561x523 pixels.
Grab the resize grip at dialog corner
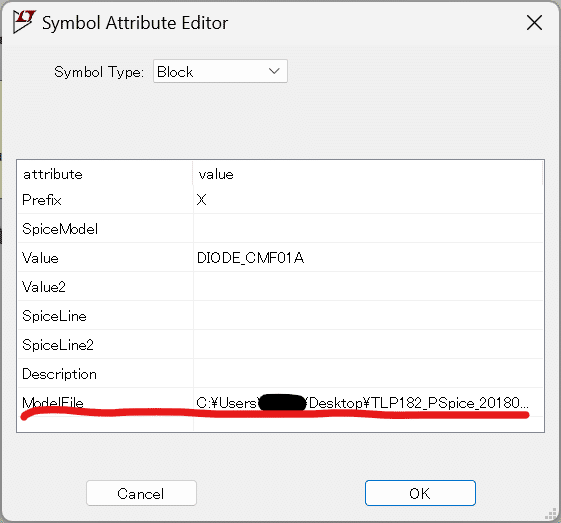[552, 514]
